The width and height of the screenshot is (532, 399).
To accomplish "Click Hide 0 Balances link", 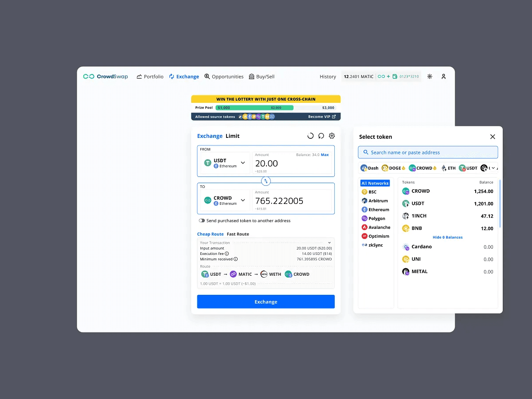I will pos(448,238).
